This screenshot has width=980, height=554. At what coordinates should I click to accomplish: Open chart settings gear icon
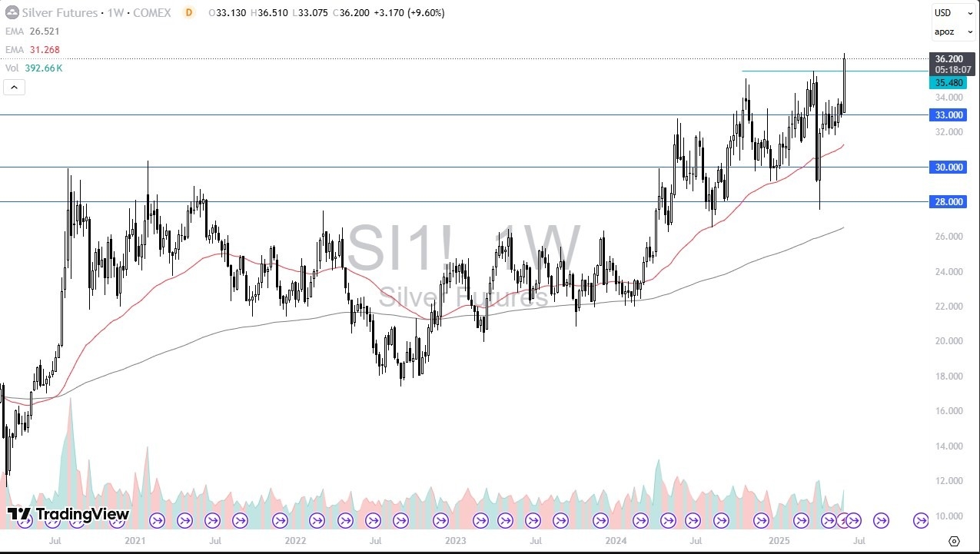pyautogui.click(x=954, y=541)
